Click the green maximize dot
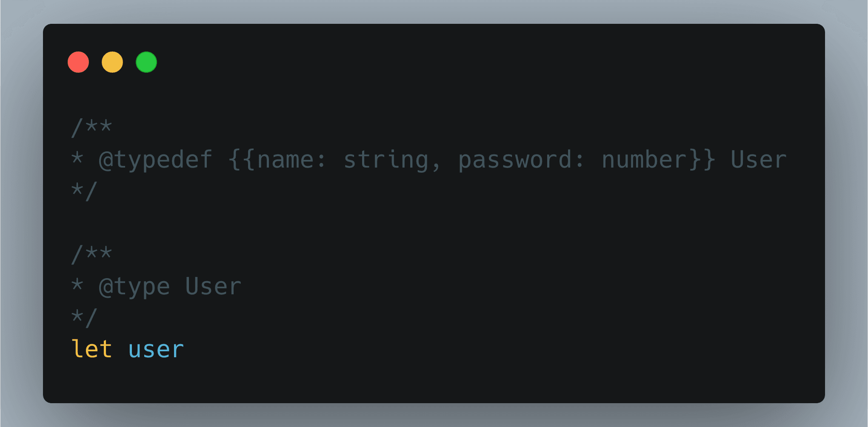 pos(146,62)
